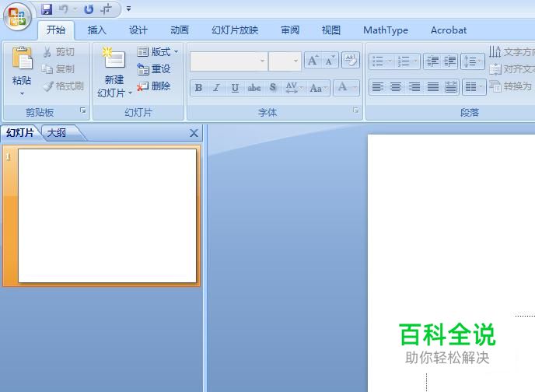Viewport: 535px width, 392px height.
Task: Expand the font name dropdown arrow
Action: pos(262,61)
